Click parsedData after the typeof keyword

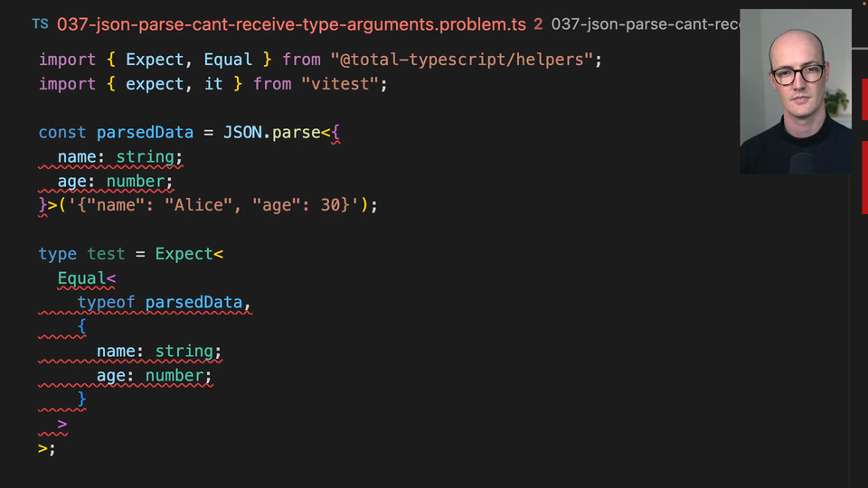(193, 302)
